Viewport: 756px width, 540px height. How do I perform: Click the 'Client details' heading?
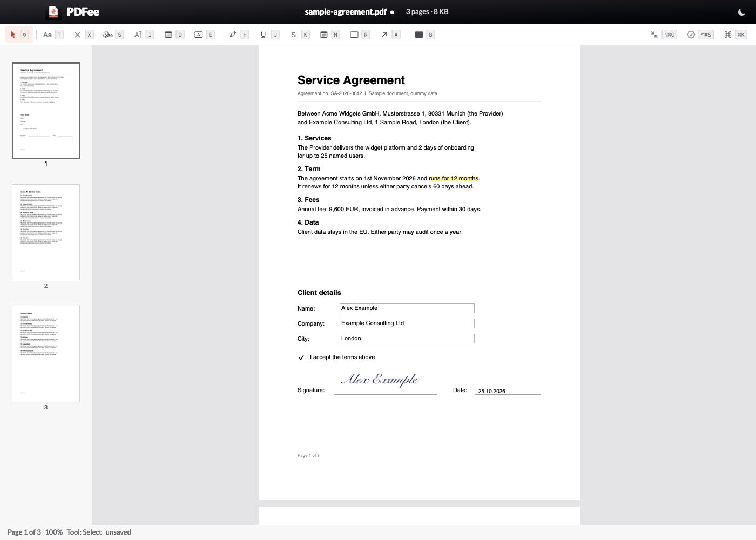pyautogui.click(x=319, y=293)
